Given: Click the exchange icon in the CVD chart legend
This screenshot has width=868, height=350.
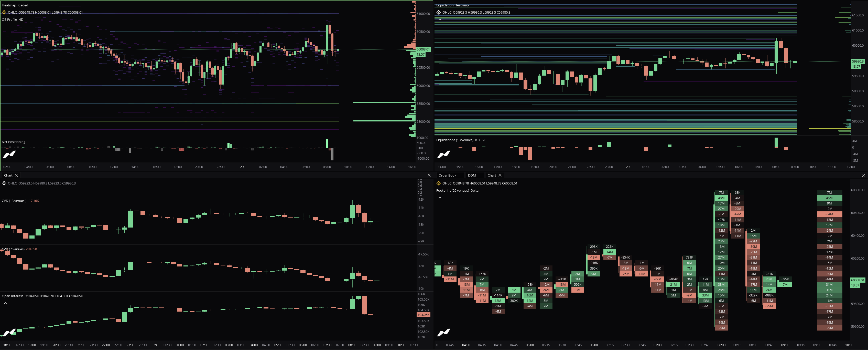Looking at the screenshot, I should click(4, 183).
